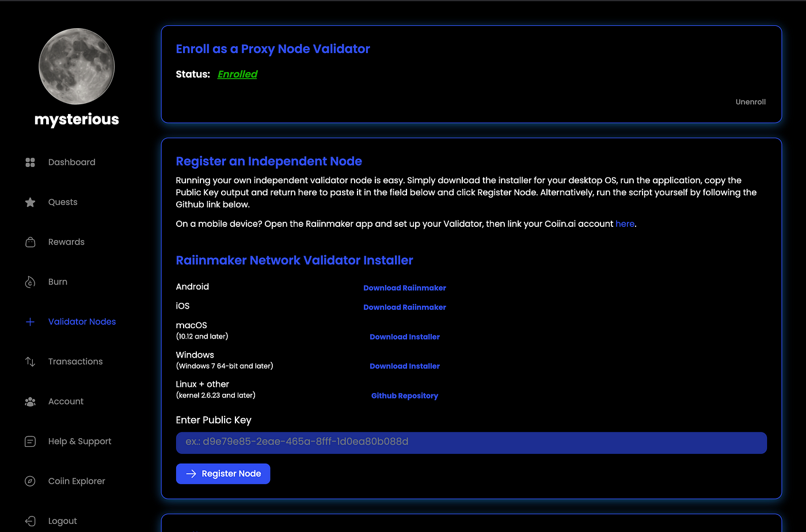Click the Raiinmaker Network Validator Installer heading

point(294,260)
